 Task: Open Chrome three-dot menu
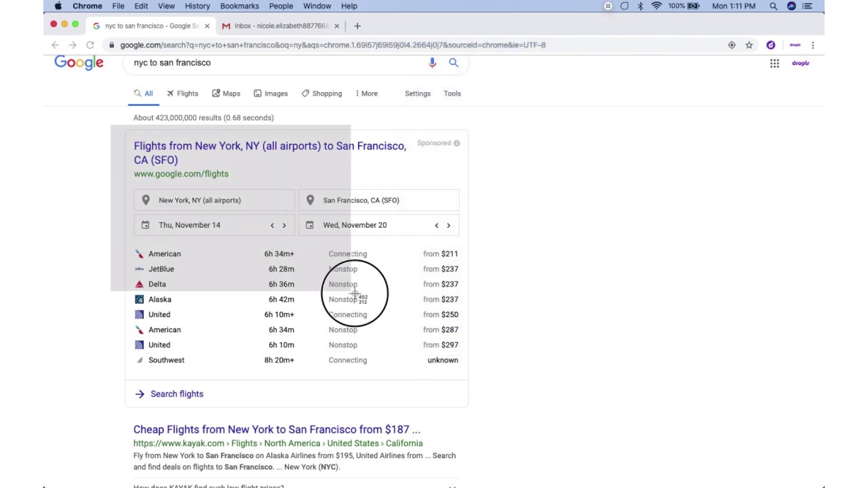(812, 45)
